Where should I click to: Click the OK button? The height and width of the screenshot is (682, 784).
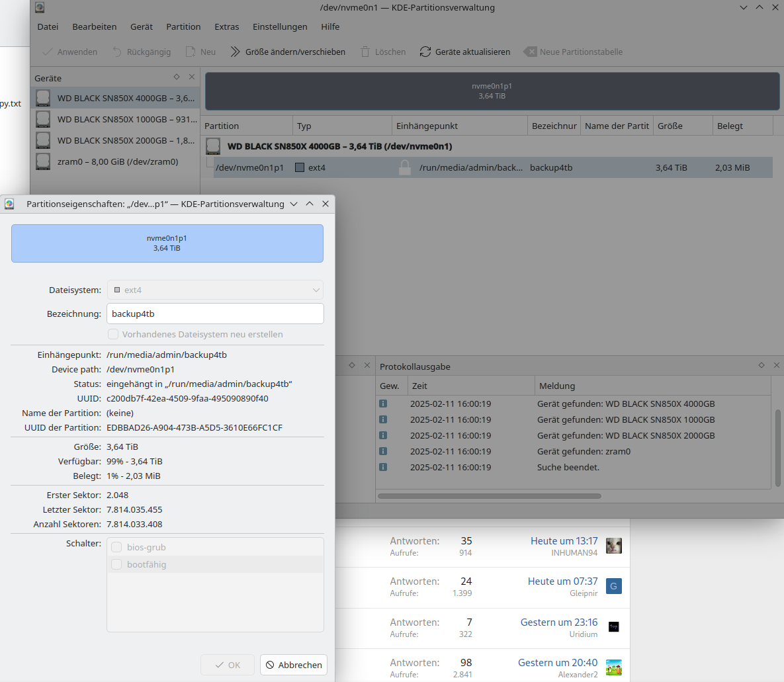click(228, 665)
